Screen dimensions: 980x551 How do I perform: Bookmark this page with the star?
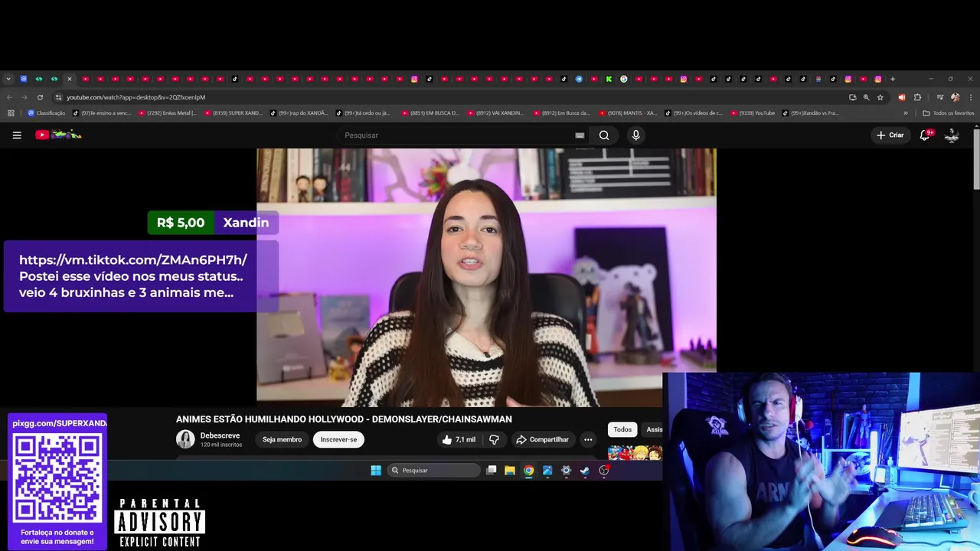point(880,97)
